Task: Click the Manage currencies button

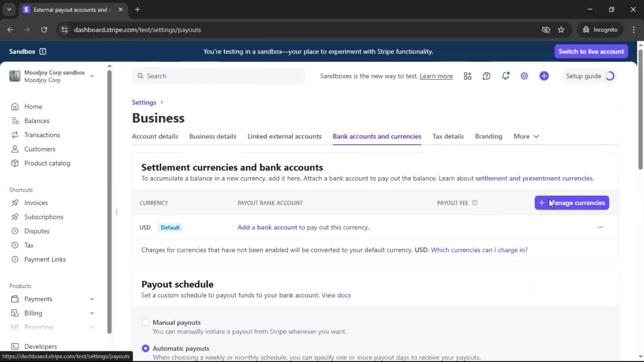Action: pyautogui.click(x=572, y=203)
